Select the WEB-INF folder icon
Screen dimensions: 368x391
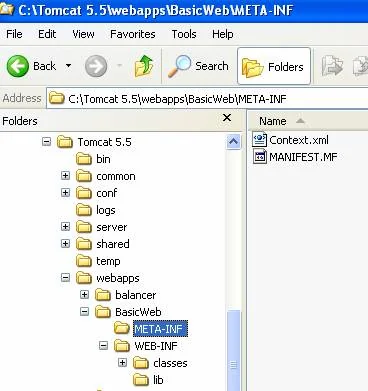click(122, 346)
